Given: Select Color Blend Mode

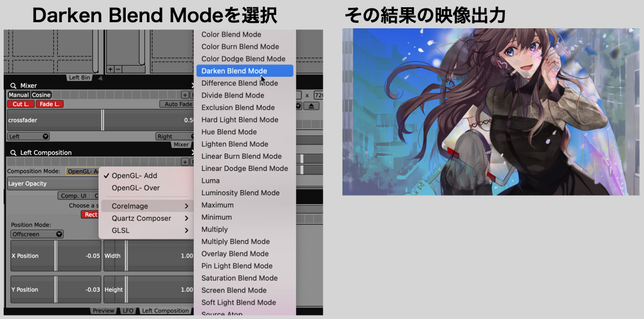Looking at the screenshot, I should coord(245,34).
